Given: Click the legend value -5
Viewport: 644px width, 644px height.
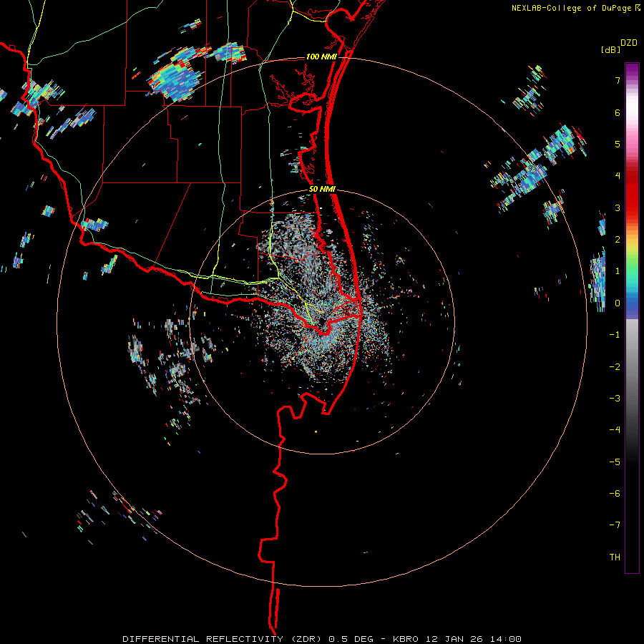Looking at the screenshot, I should [615, 462].
